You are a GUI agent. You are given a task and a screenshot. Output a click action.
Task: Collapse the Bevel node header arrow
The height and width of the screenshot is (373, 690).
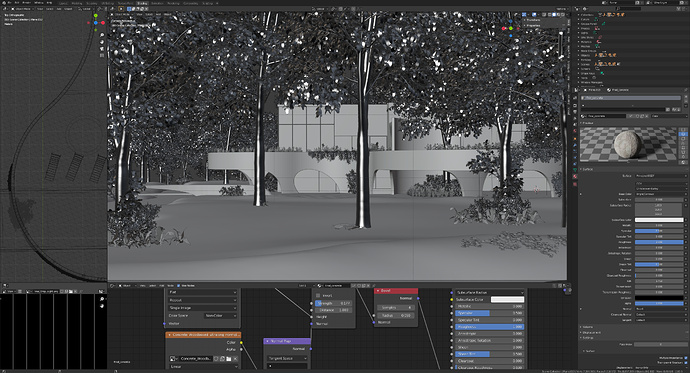[378, 291]
